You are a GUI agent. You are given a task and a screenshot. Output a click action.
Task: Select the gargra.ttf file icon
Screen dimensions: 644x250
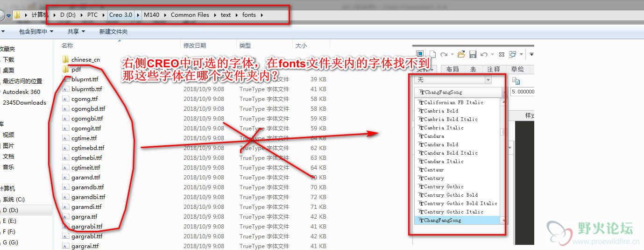(x=66, y=216)
